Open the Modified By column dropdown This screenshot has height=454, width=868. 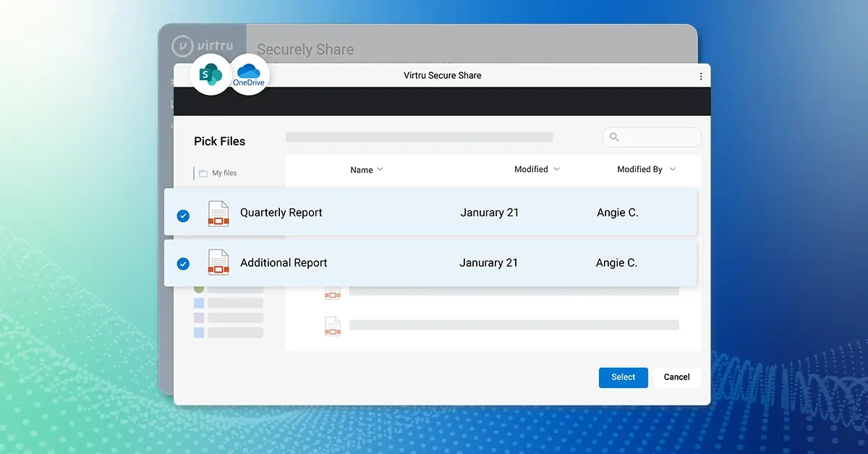coord(673,169)
